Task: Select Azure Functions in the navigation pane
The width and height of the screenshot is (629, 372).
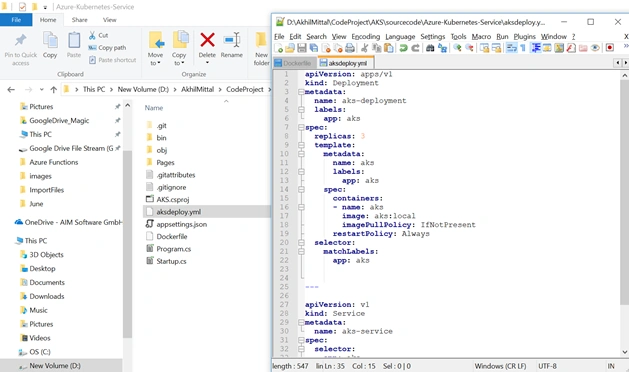Action: [x=53, y=162]
